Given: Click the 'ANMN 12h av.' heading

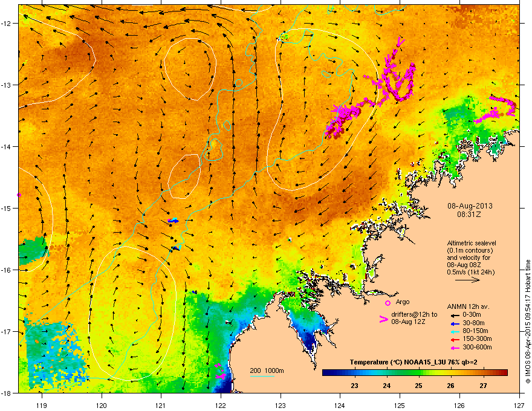Looking at the screenshot, I should [x=468, y=306].
